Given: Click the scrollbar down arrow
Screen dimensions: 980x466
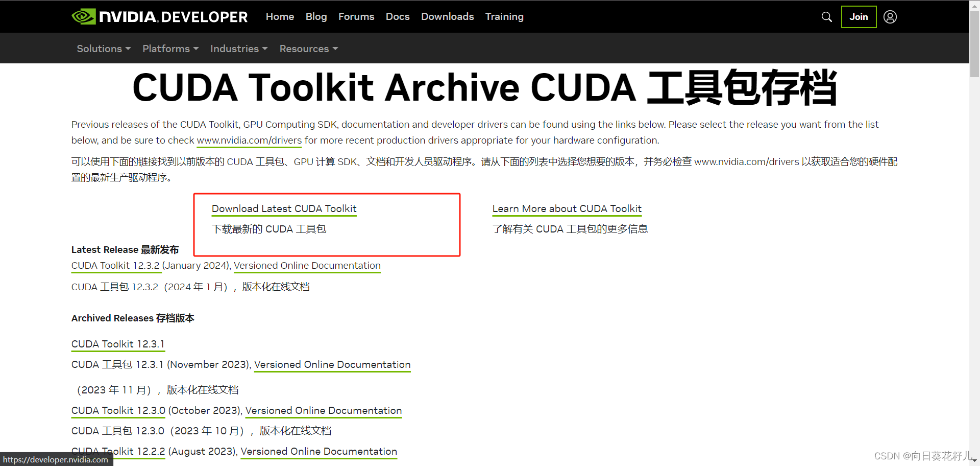Looking at the screenshot, I should (x=974, y=461).
